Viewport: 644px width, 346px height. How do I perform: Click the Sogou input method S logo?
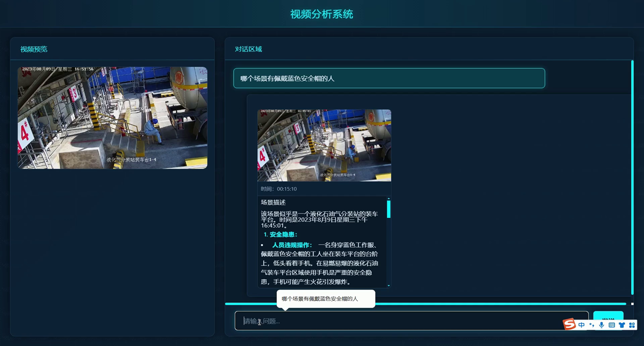coord(569,324)
